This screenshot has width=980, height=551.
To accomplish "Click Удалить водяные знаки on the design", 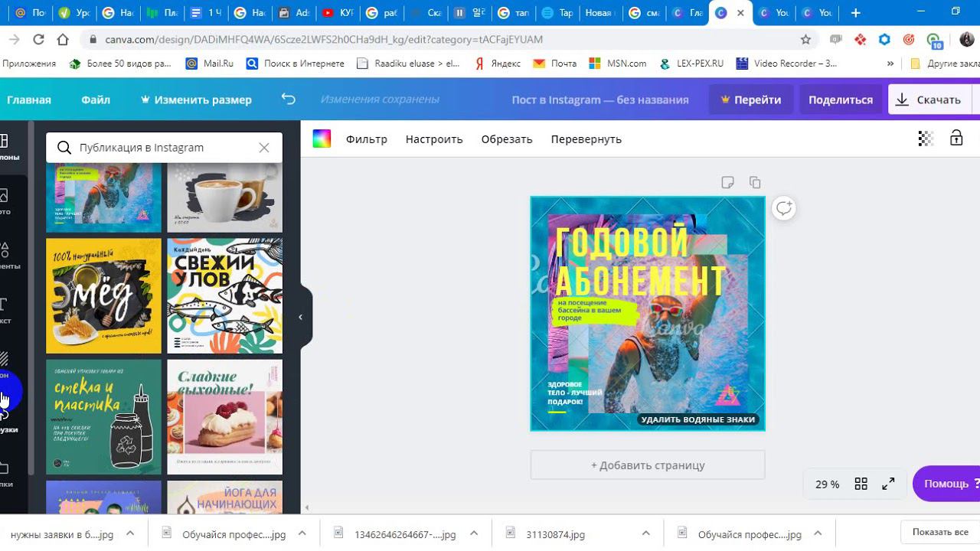I will tap(698, 419).
